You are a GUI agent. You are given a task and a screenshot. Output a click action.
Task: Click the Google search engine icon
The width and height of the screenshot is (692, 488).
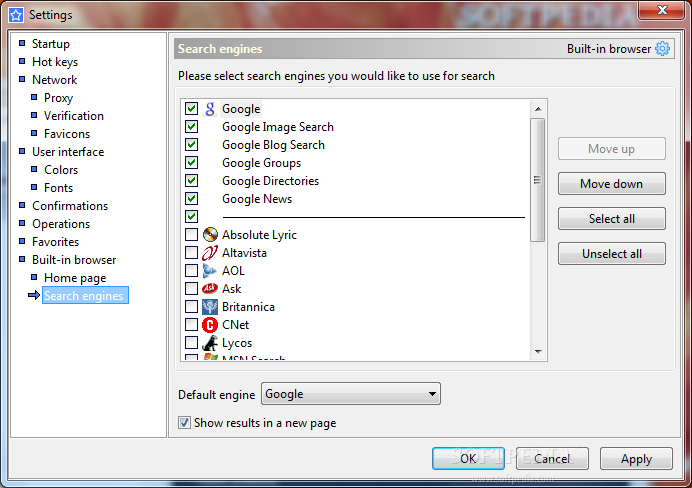pyautogui.click(x=210, y=109)
